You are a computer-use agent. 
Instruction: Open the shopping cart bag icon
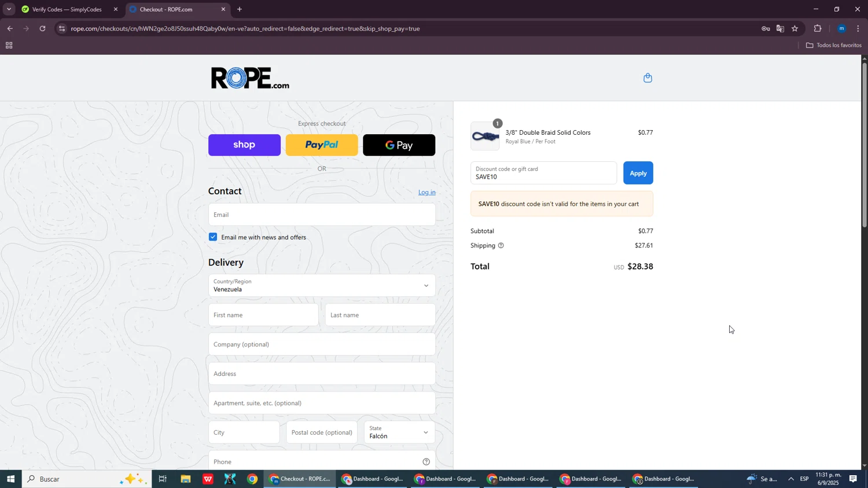pos(648,78)
